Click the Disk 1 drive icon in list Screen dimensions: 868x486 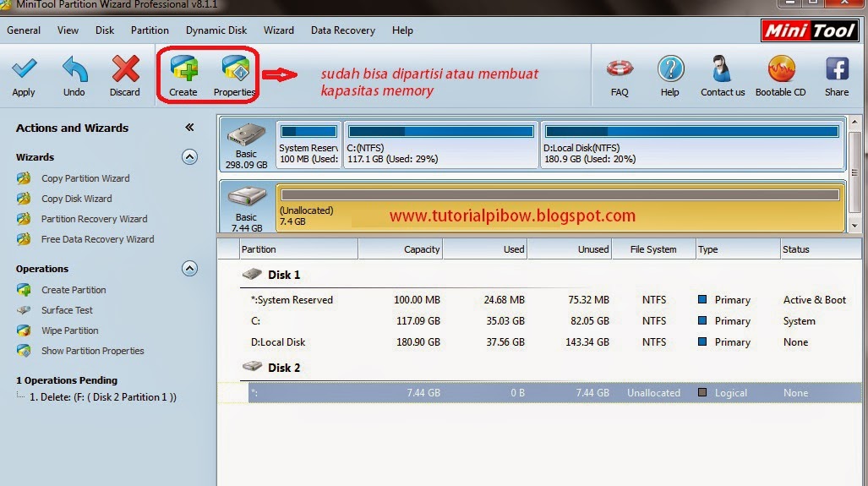pyautogui.click(x=252, y=274)
